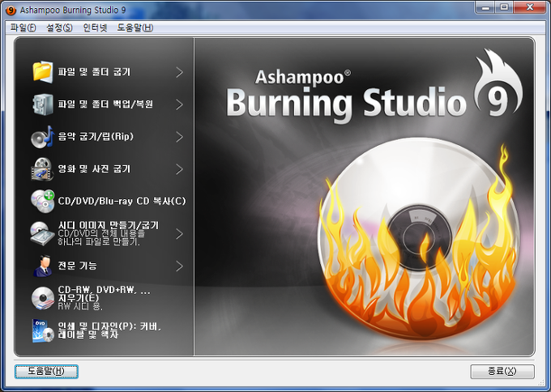This screenshot has width=551, height=392.
Task: Maximize the Ashampoo Burning Studio window
Action: pos(504,7)
